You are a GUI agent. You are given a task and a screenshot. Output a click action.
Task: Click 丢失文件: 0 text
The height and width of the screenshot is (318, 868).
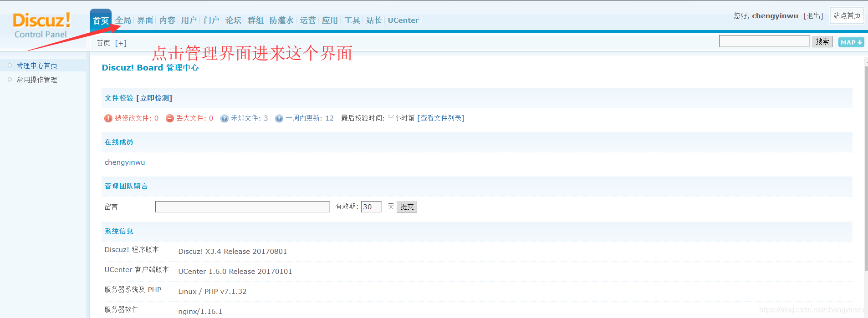194,118
